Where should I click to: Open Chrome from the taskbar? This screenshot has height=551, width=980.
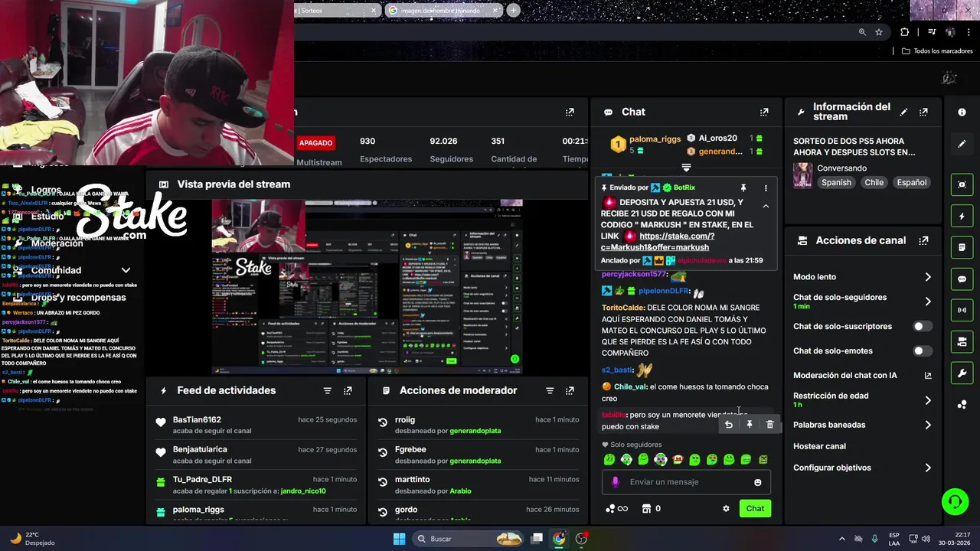[x=559, y=539]
